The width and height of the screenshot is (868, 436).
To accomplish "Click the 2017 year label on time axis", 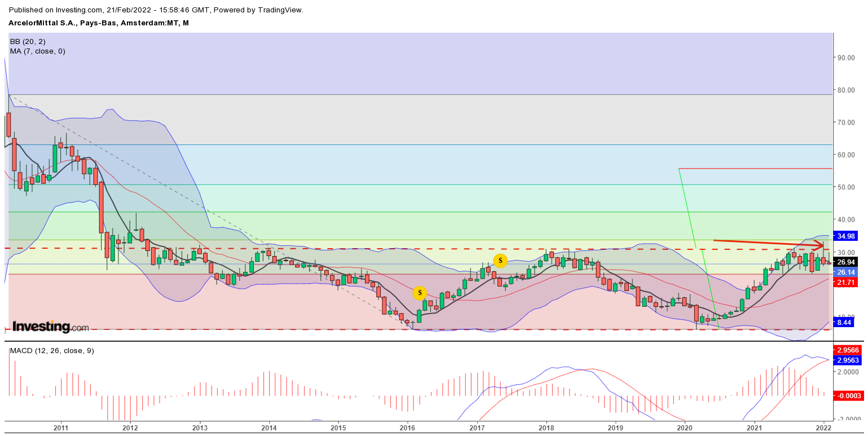I will pos(477,428).
